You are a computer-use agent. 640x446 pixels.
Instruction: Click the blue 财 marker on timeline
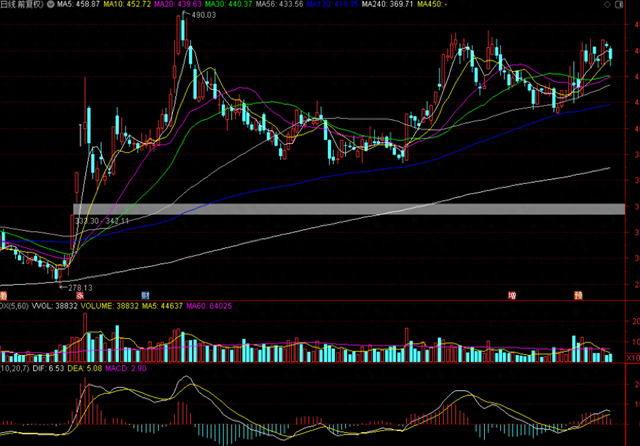tap(145, 295)
